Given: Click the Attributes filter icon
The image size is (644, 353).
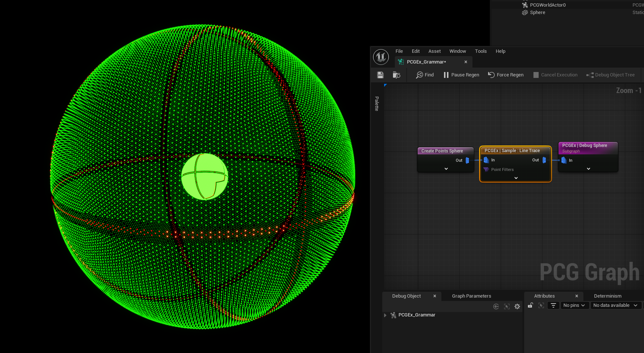Looking at the screenshot, I should pos(553,305).
